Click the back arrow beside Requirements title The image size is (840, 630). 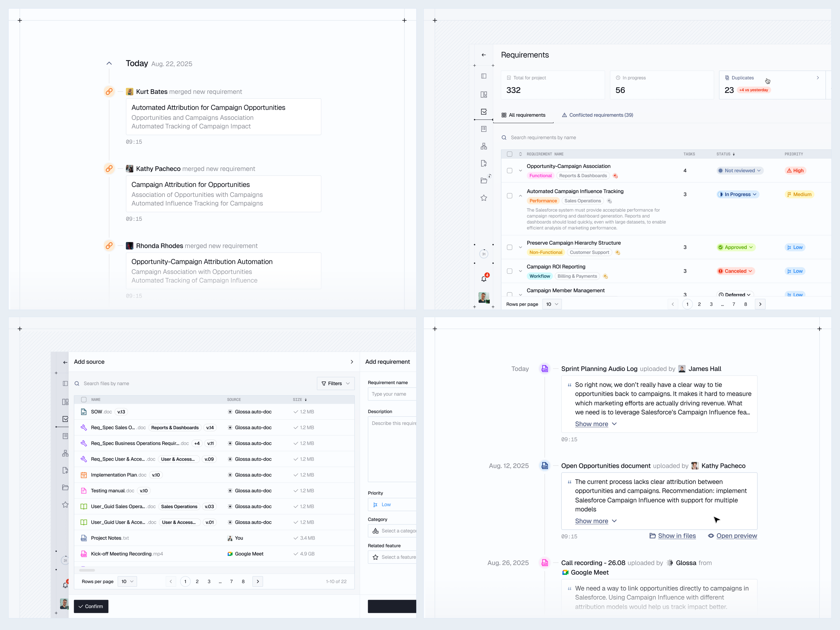coord(483,55)
